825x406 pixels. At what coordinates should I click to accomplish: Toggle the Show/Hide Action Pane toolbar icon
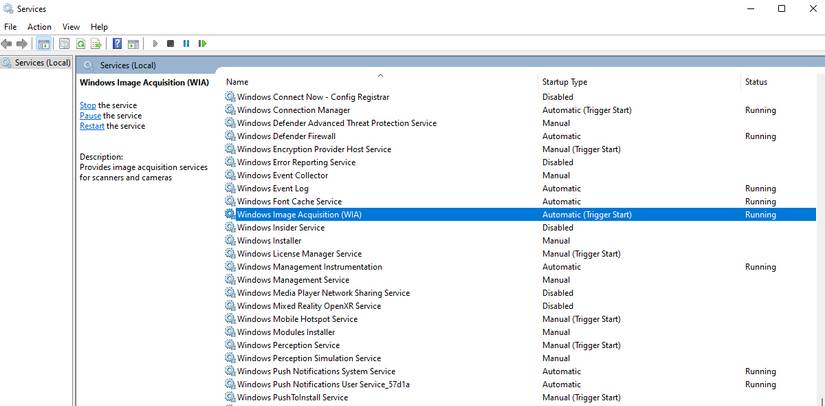133,44
